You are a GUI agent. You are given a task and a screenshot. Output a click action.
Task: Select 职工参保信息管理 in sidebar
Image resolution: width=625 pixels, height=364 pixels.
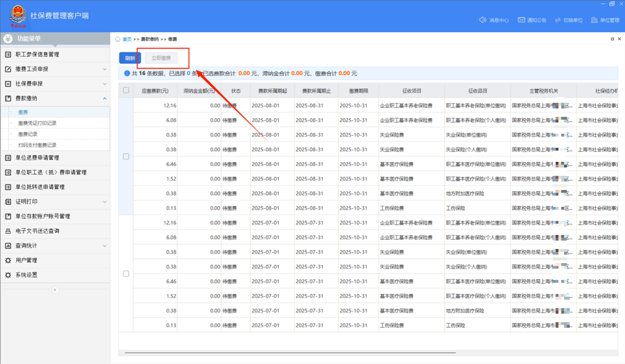[37, 55]
